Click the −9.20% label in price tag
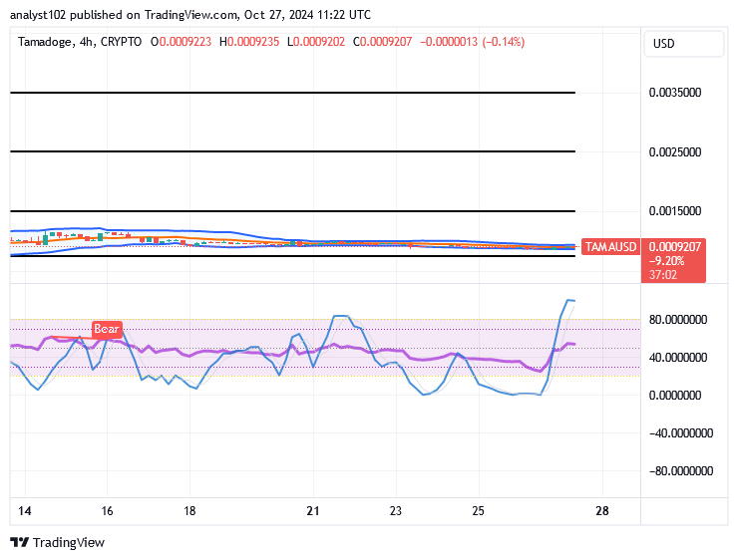 pyautogui.click(x=666, y=261)
